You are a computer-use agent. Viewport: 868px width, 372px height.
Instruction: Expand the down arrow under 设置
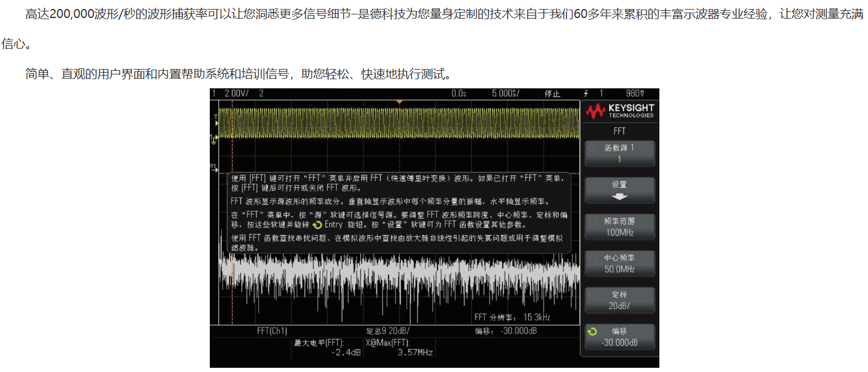pos(620,197)
